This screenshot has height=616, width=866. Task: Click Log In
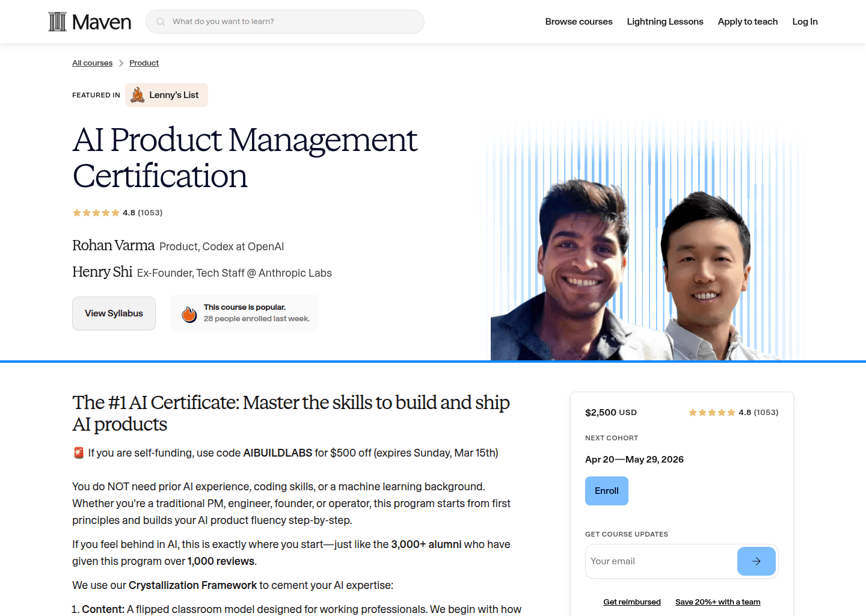click(x=805, y=21)
